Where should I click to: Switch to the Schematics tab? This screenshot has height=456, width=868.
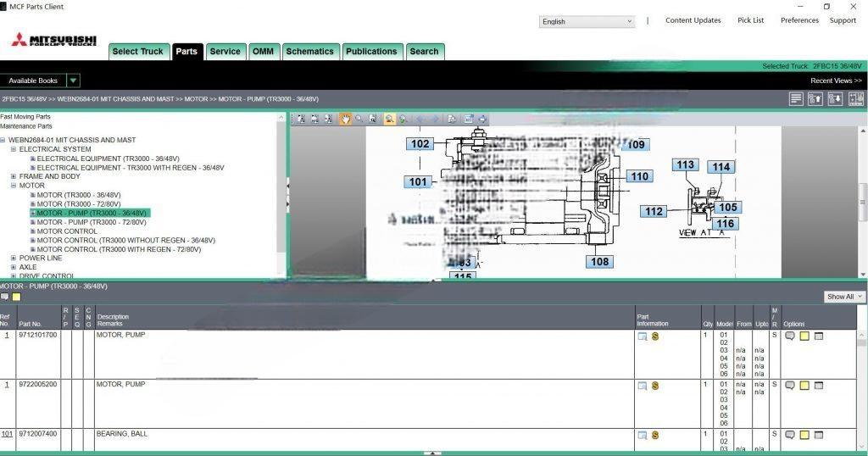coord(309,52)
